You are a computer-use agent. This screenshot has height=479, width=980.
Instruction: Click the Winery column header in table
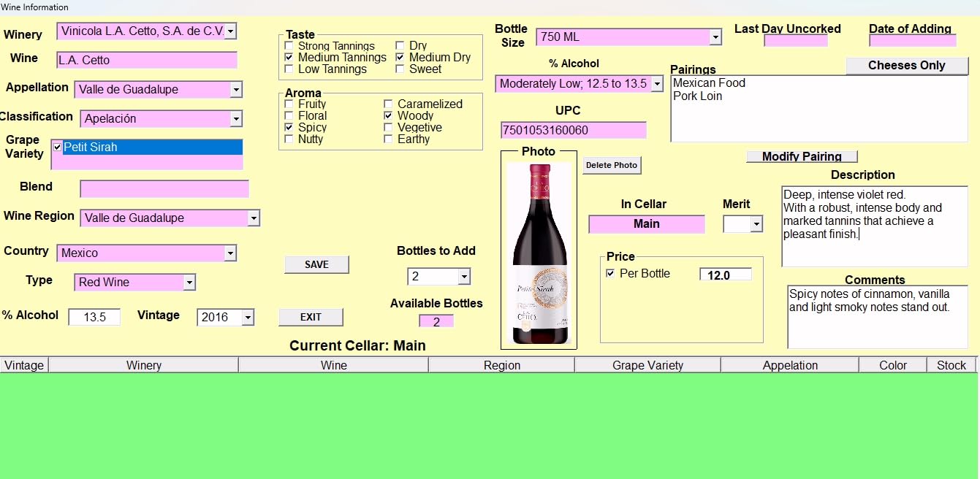143,365
